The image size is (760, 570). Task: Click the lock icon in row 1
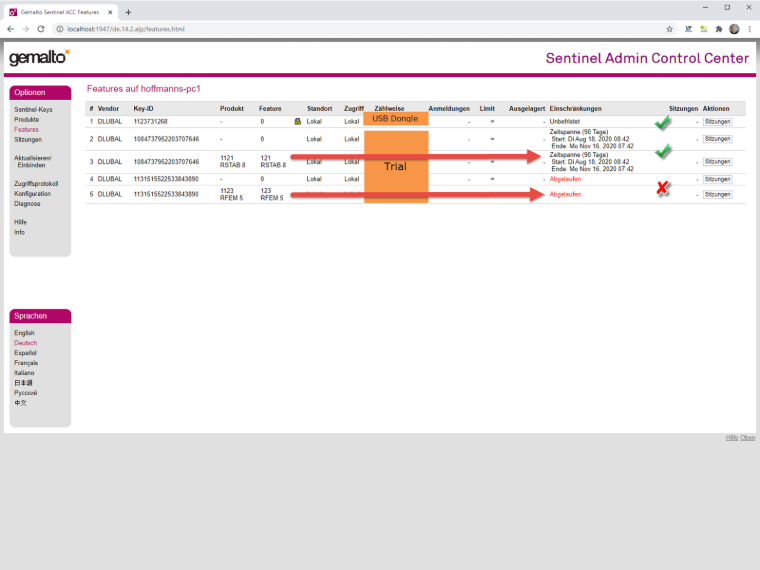tap(298, 122)
